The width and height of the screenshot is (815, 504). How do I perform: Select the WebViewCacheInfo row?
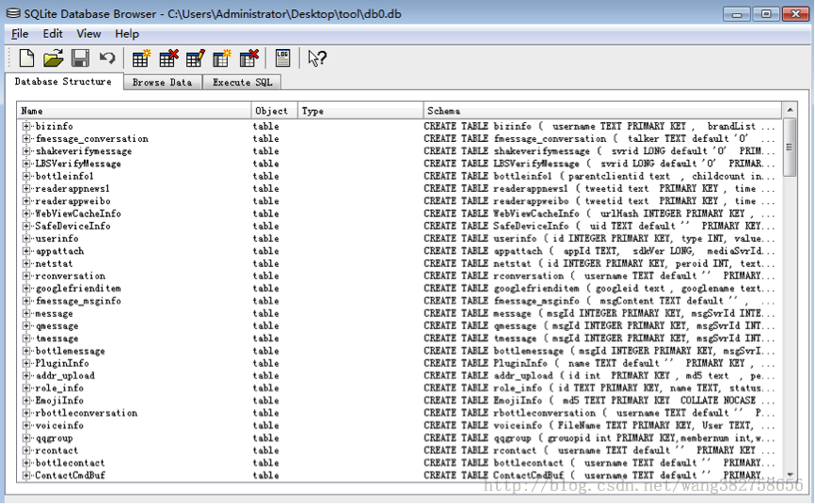399,213
